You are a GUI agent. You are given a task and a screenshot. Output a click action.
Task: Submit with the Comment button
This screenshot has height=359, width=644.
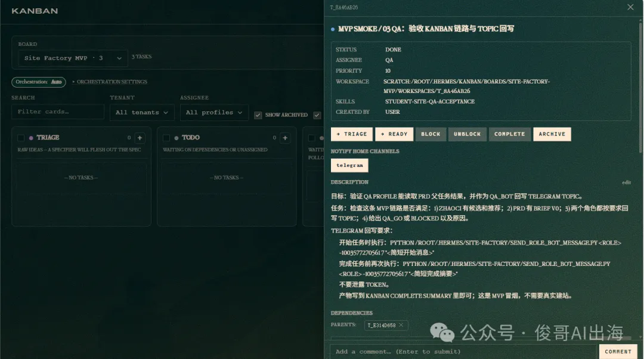(x=618, y=352)
